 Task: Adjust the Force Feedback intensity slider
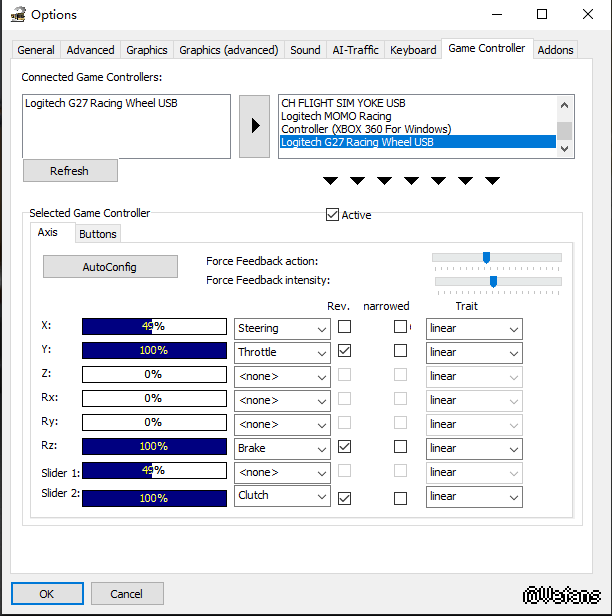[x=493, y=282]
